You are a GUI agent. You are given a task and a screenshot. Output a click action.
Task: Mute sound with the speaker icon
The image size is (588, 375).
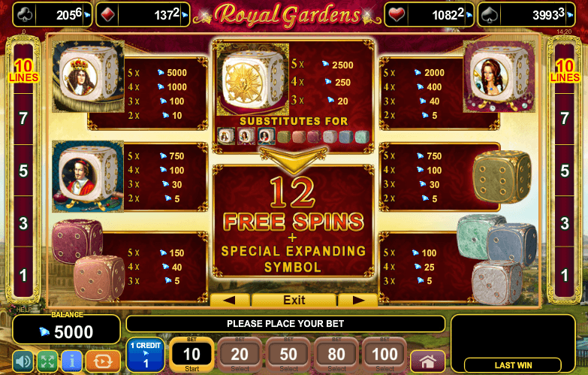[23, 361]
